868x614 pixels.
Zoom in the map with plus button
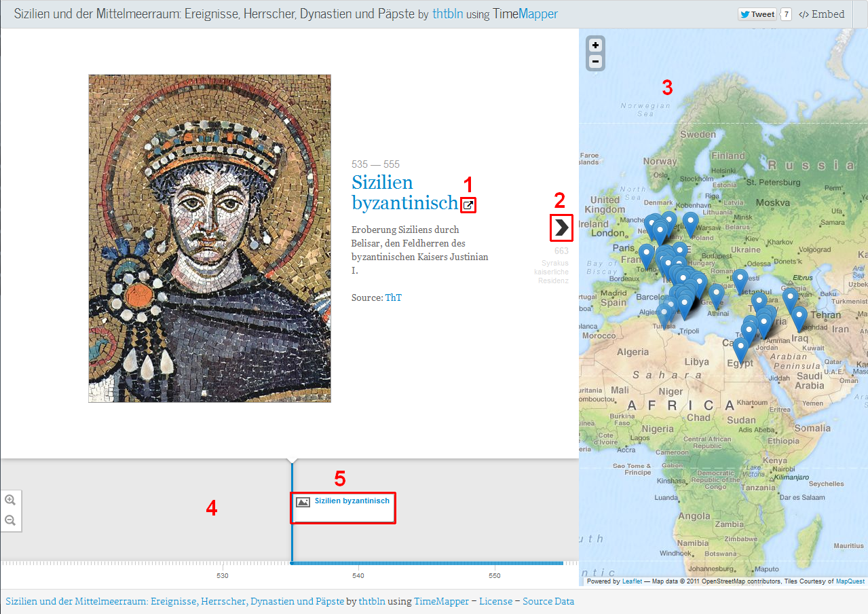tap(595, 46)
